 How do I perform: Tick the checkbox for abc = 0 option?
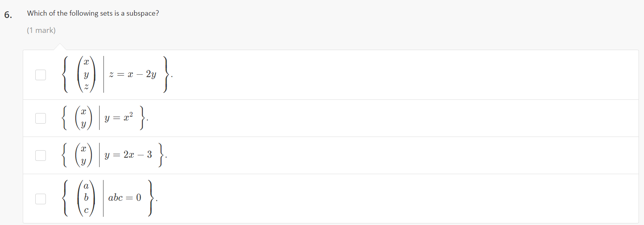(40, 199)
